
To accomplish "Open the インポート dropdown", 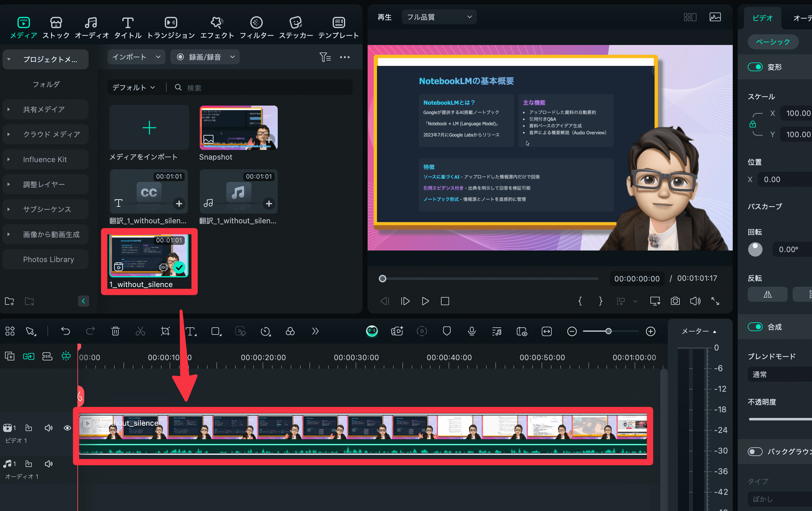I will [136, 57].
